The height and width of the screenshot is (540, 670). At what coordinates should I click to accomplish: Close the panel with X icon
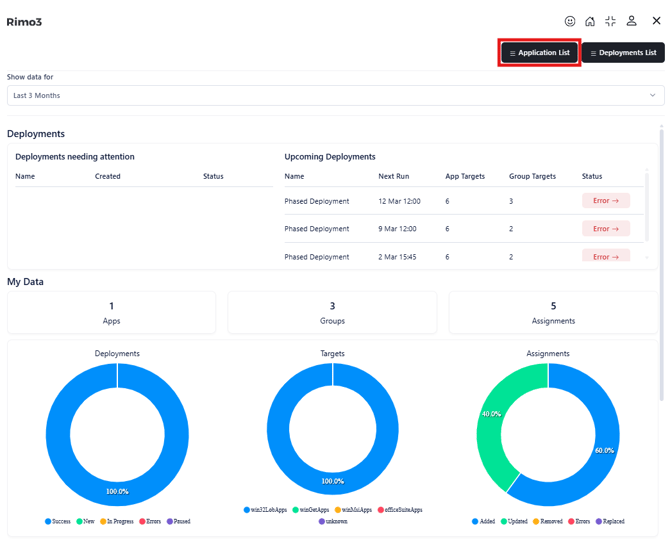(656, 21)
